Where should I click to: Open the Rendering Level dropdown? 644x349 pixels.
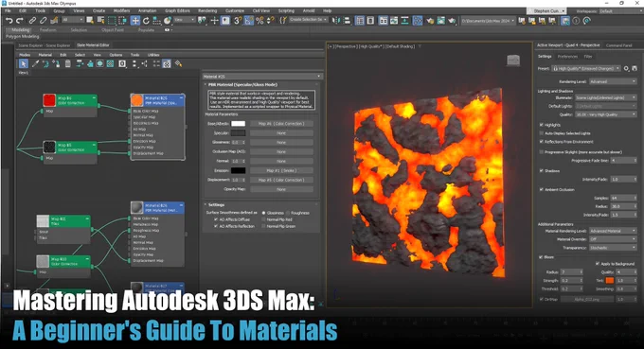613,81
